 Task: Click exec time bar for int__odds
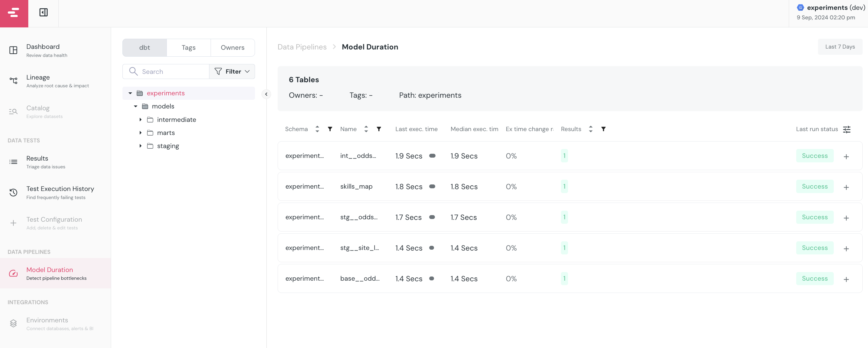tap(432, 156)
